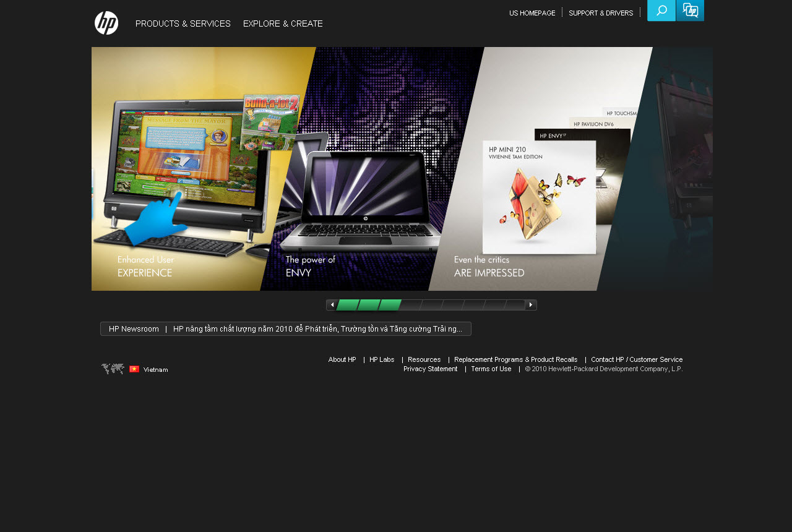Select third green carousel segment

[390, 305]
